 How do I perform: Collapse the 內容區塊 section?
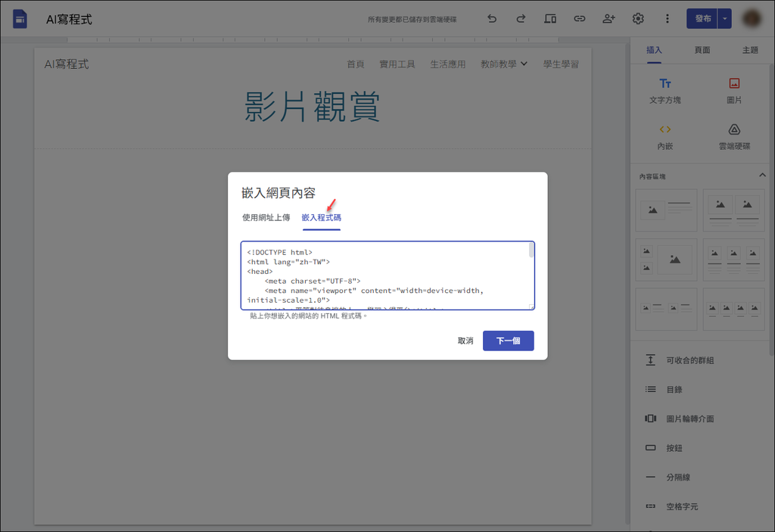pos(762,175)
